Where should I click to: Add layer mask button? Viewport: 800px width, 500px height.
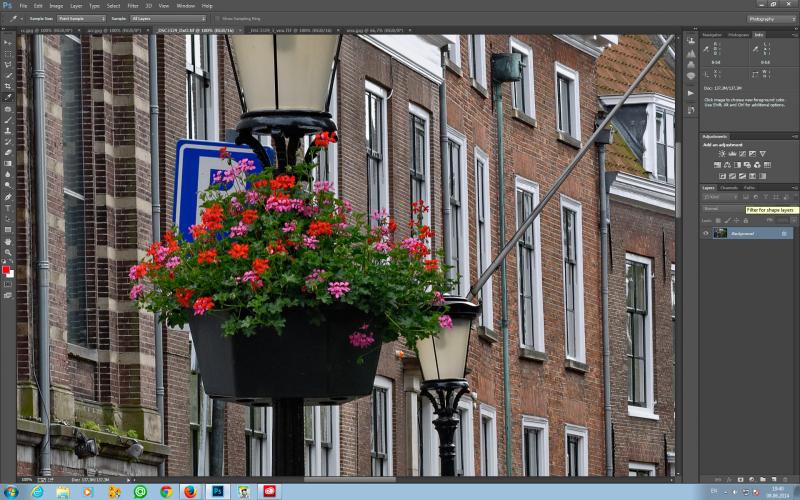[x=740, y=480]
